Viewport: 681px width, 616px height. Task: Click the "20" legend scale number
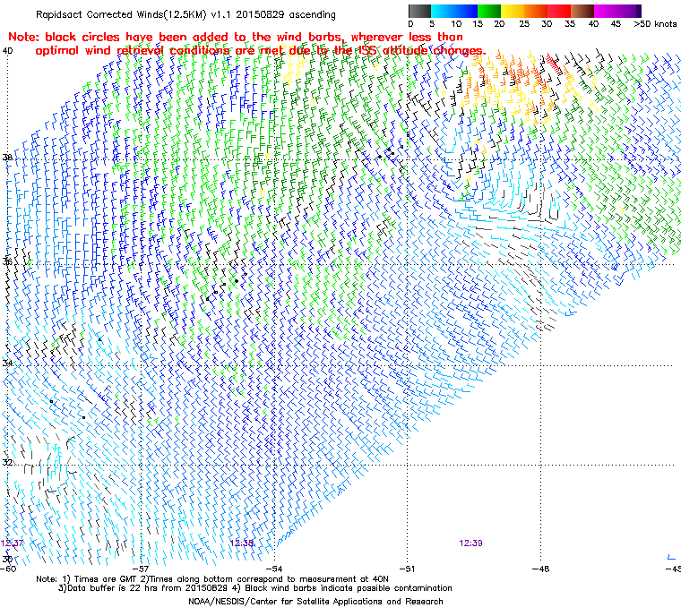coord(499,24)
